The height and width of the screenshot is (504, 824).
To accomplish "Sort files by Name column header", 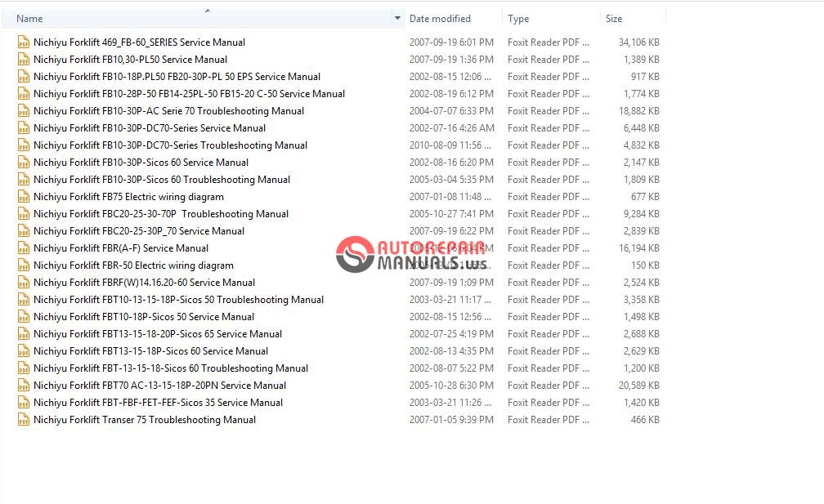I will [29, 18].
